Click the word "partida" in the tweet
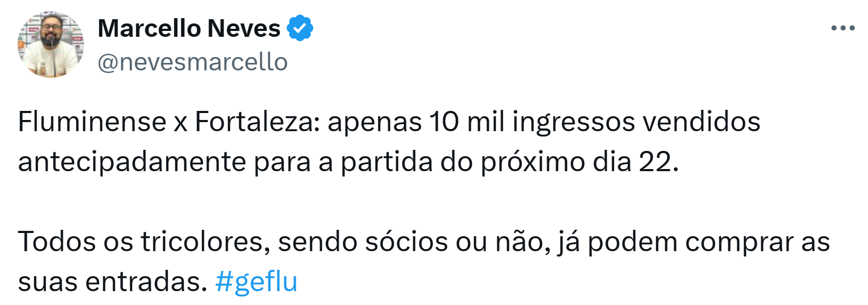The height and width of the screenshot is (305, 868). pos(386,162)
